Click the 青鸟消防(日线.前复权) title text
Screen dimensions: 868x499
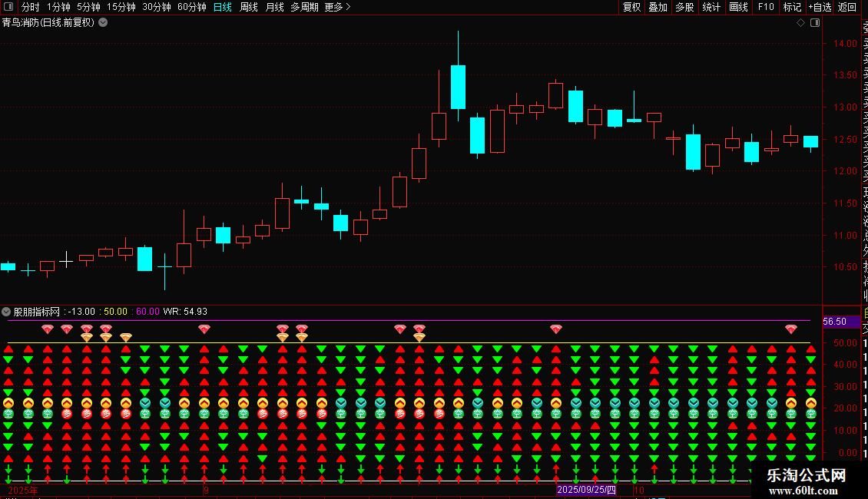pyautogui.click(x=48, y=23)
